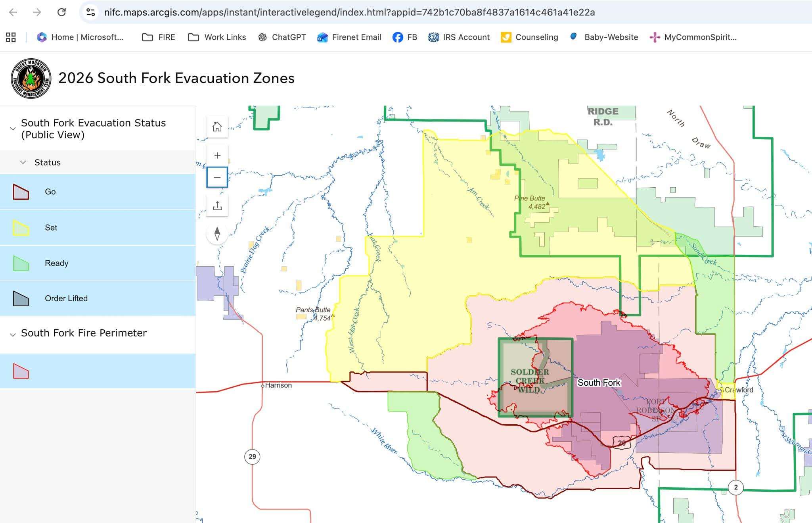Open the browser apps grid icon

11,37
